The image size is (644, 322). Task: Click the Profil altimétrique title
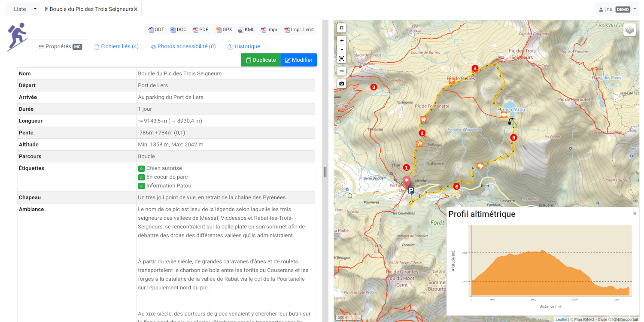tap(482, 214)
